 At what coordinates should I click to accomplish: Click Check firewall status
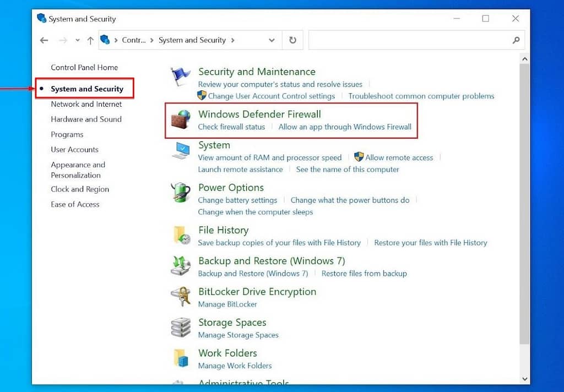(x=231, y=127)
